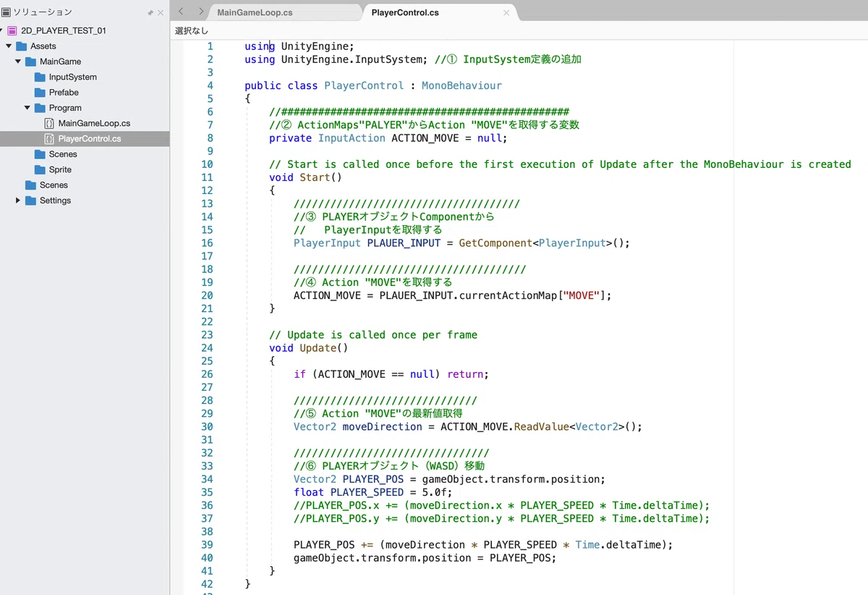
Task: Click "void Start()" on line 11
Action: [x=305, y=177]
